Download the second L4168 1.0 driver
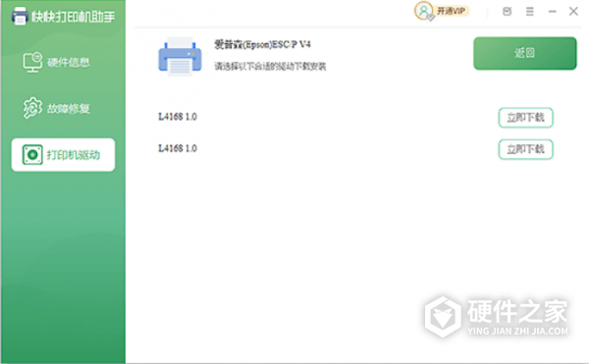This screenshot has height=364, width=589. coord(525,149)
